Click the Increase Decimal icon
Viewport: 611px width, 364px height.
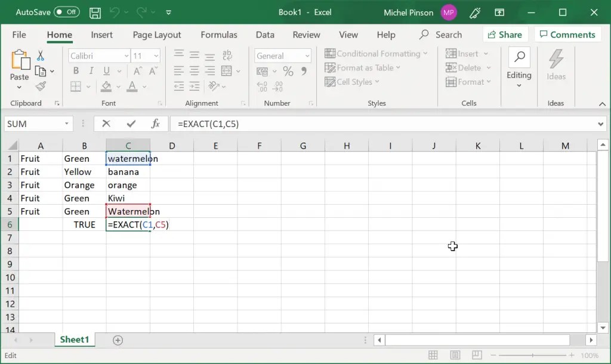tap(261, 86)
